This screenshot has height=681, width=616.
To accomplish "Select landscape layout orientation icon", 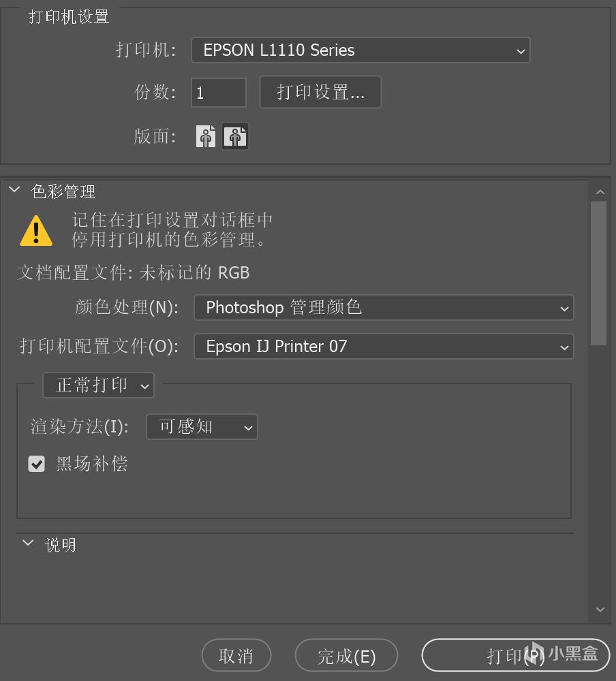I will 235,136.
